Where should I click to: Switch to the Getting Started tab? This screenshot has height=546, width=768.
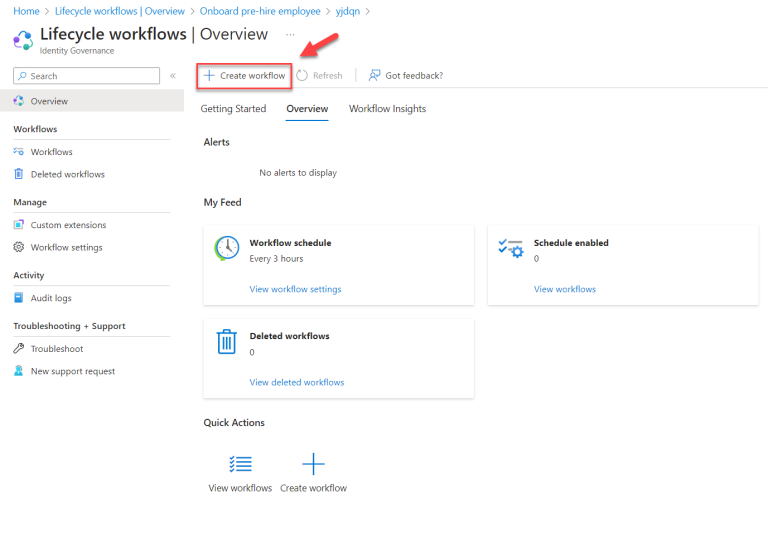coord(233,109)
